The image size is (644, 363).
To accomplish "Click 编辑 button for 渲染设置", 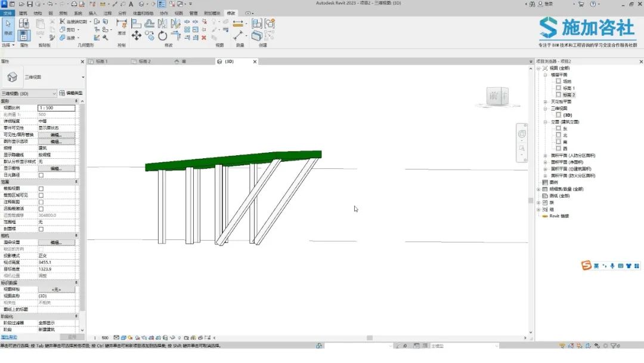I will pos(56,242).
